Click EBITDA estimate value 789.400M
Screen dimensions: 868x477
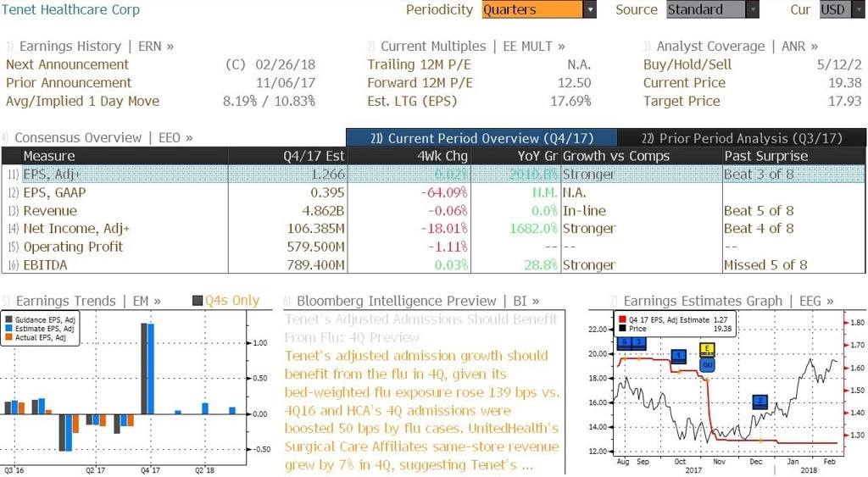(315, 264)
